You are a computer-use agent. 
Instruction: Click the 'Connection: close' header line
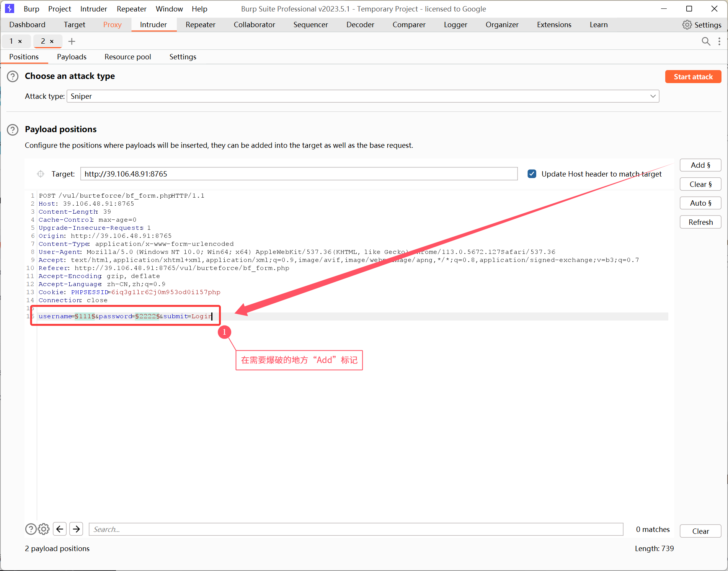73,300
